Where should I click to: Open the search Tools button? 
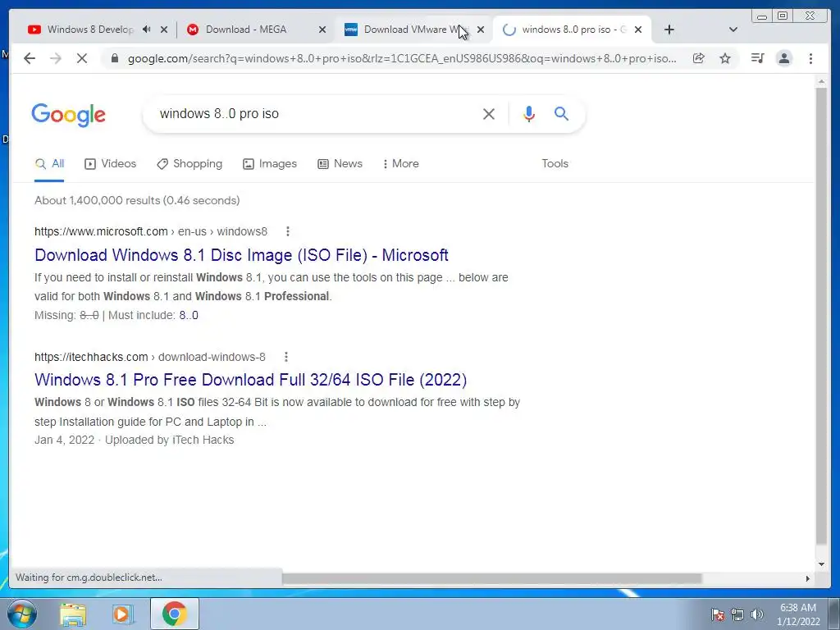555,163
